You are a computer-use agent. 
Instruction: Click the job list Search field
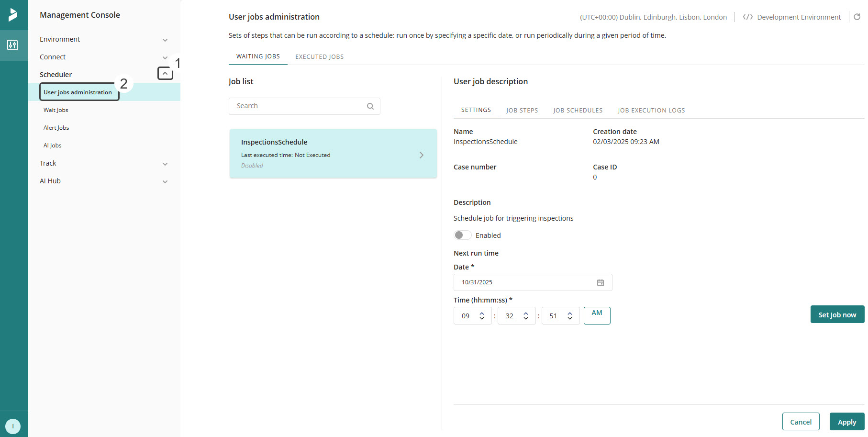point(297,106)
